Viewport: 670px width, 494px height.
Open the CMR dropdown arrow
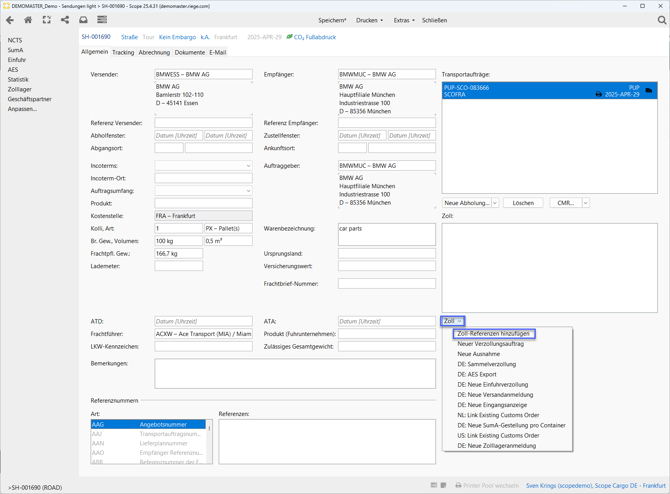(x=585, y=203)
